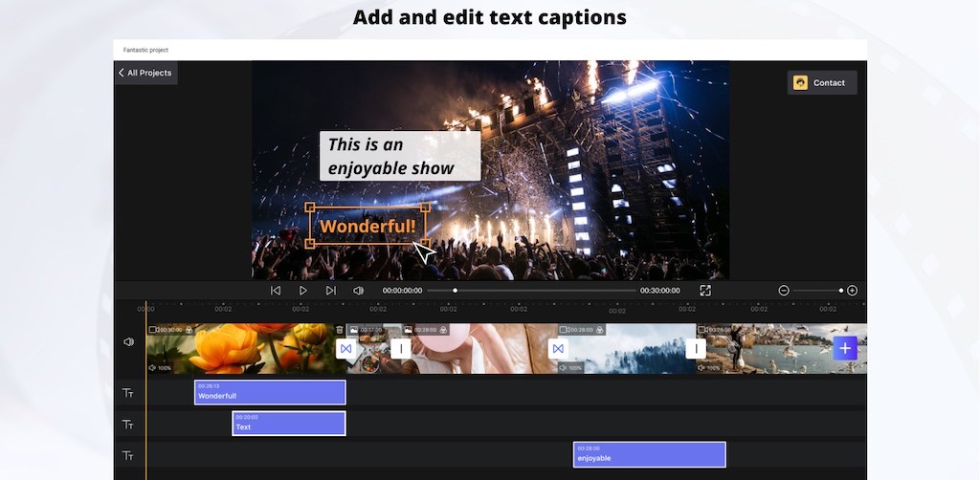The image size is (980, 480).
Task: Click the timeline zoom slider handle
Action: [x=841, y=291]
